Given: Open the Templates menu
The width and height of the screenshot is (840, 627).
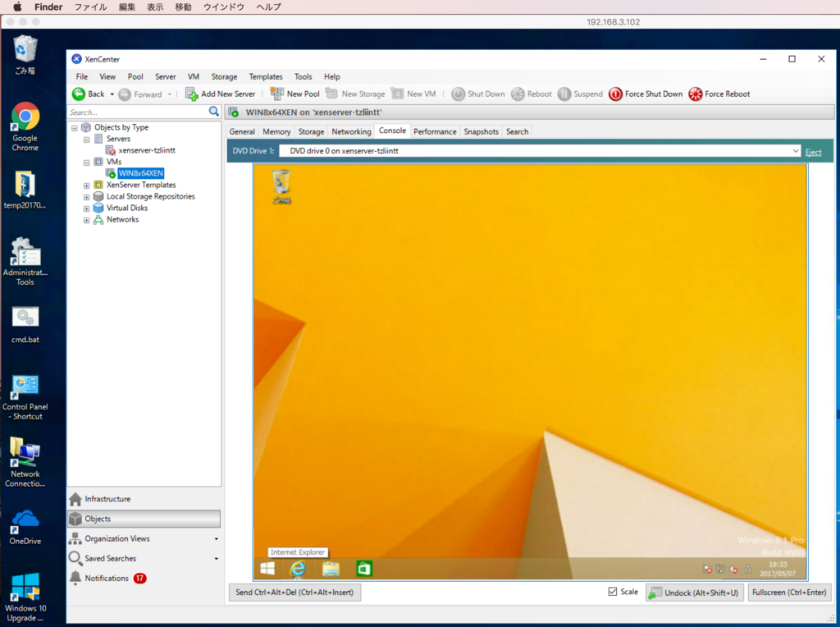Looking at the screenshot, I should pyautogui.click(x=266, y=76).
